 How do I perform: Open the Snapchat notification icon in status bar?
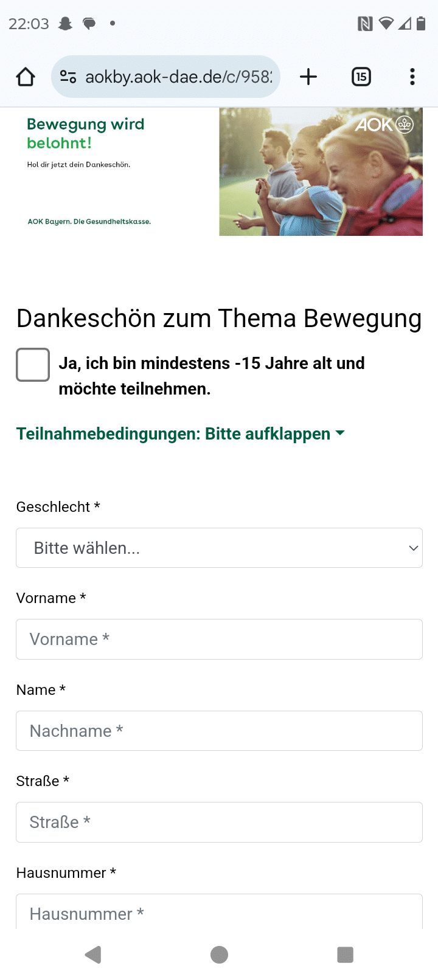[65, 24]
